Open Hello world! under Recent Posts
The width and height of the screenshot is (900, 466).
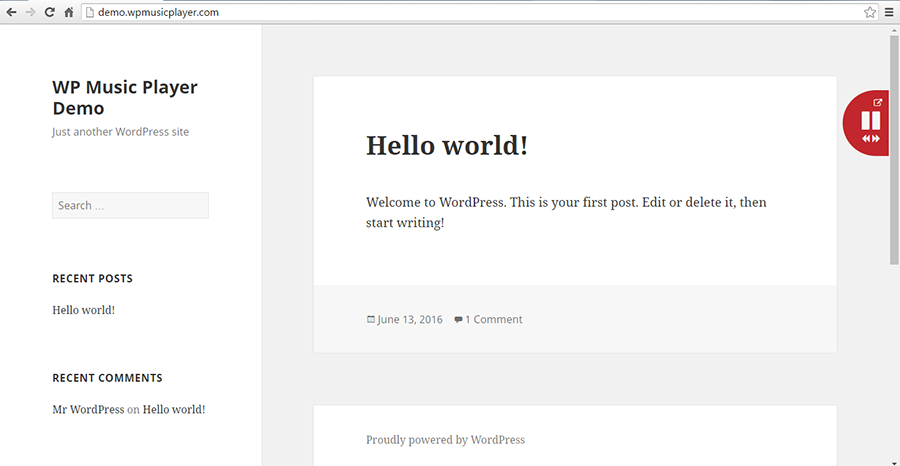[83, 310]
